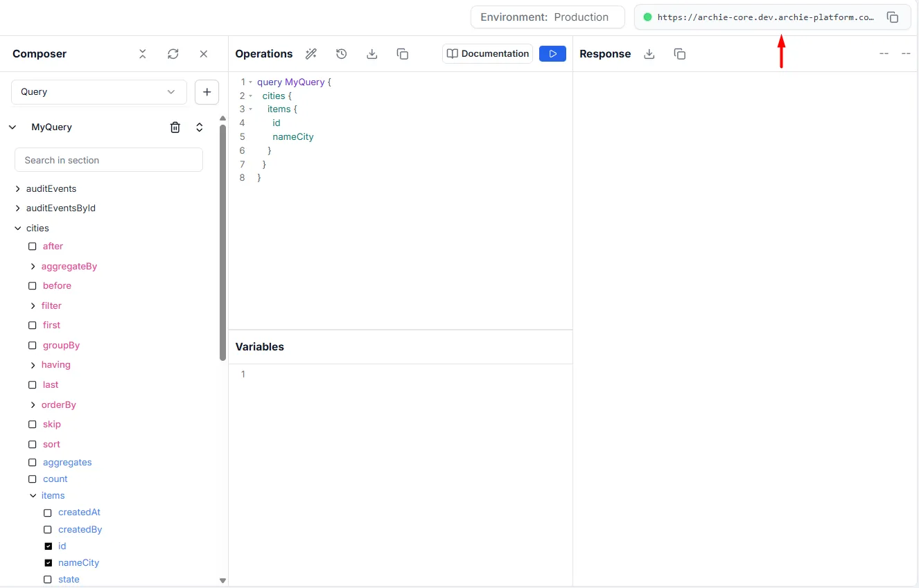Add a new operation with plus button

207,92
